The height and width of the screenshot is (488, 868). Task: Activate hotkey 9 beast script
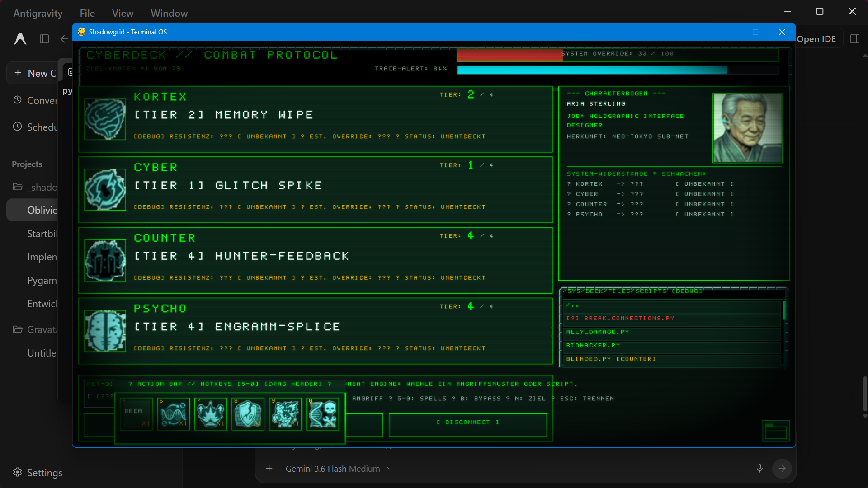pyautogui.click(x=285, y=413)
